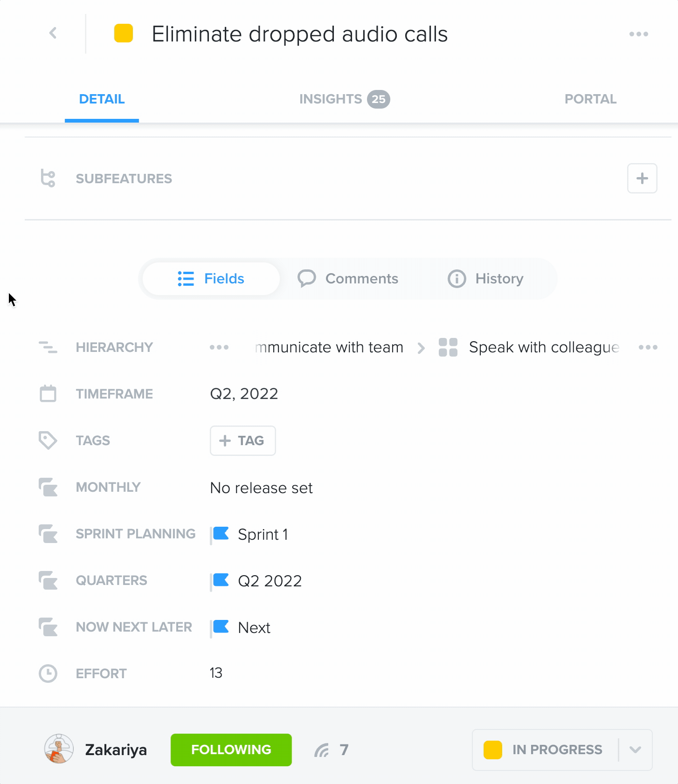Edit the effort value 13
This screenshot has height=784, width=678.
[x=216, y=673]
